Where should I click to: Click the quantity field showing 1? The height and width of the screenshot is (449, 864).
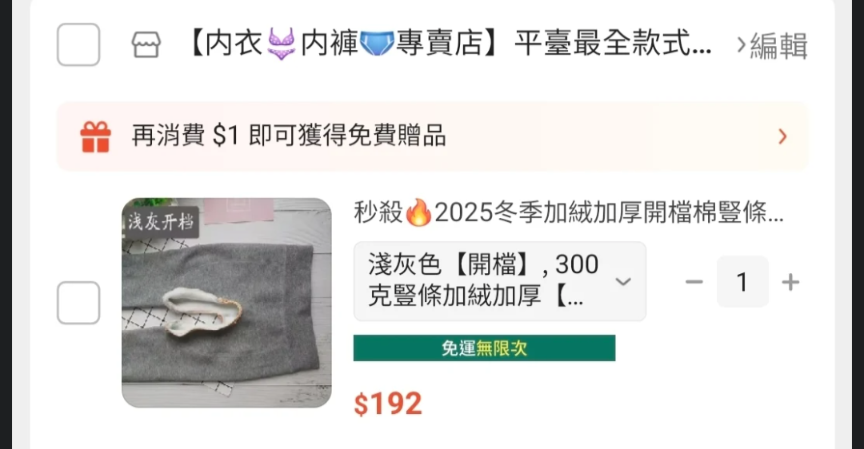pyautogui.click(x=742, y=282)
